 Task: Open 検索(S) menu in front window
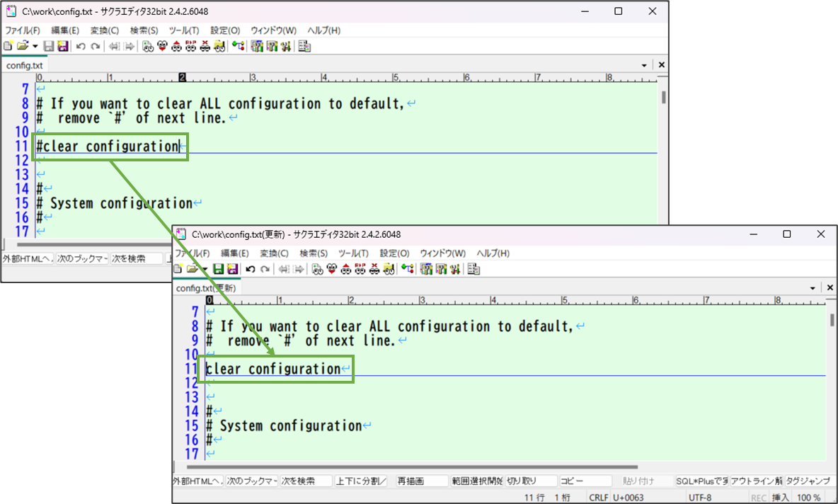click(314, 253)
